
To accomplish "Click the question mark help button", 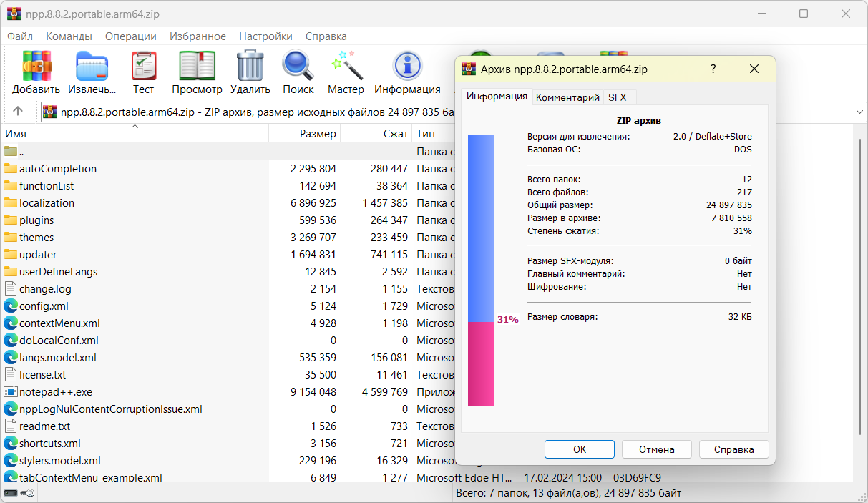I will (713, 69).
